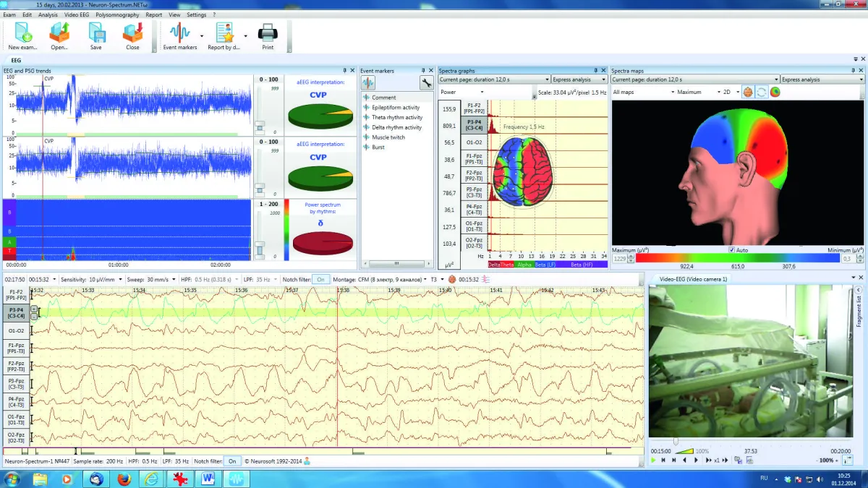Toggle the Notch filter On button above EEG

click(321, 279)
